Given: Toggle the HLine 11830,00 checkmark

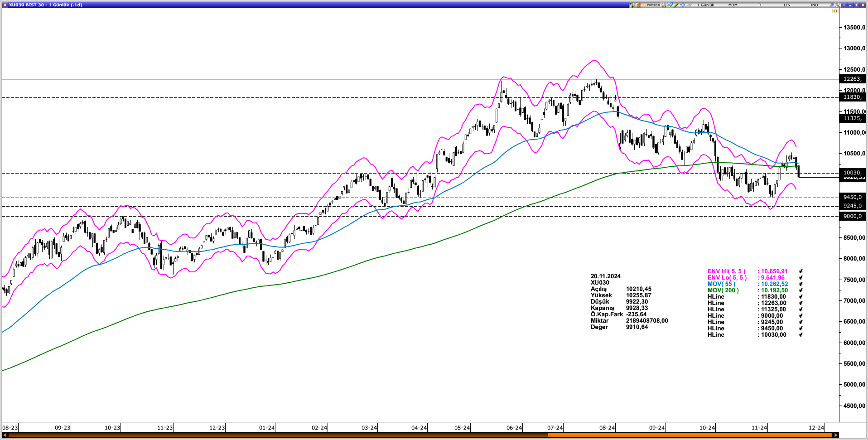Looking at the screenshot, I should click(x=801, y=297).
